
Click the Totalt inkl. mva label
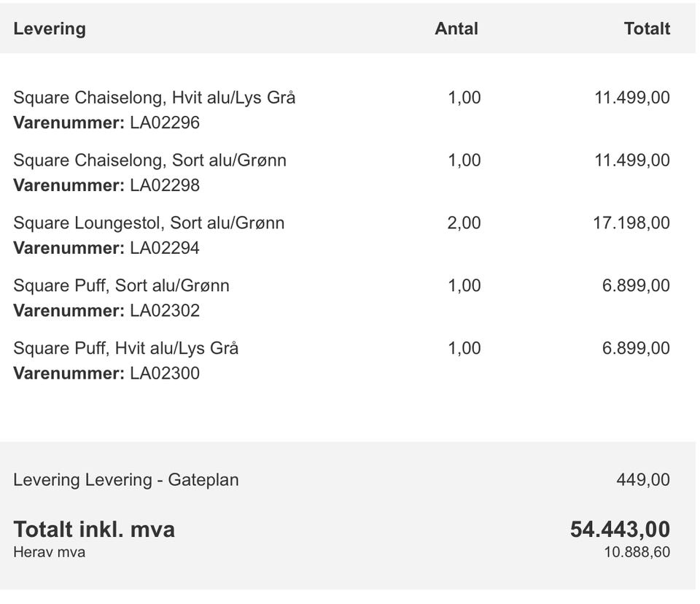94,530
